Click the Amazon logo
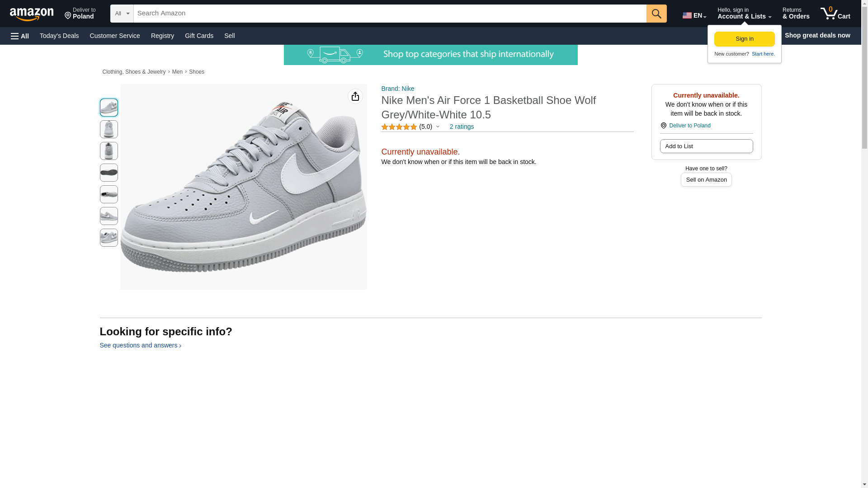Viewport: 868px width, 488px height. (x=32, y=14)
